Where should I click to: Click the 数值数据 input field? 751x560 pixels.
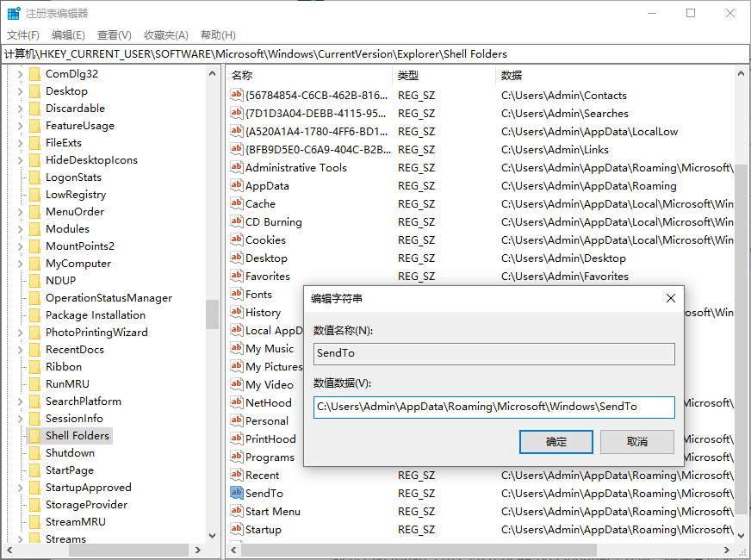tap(493, 407)
